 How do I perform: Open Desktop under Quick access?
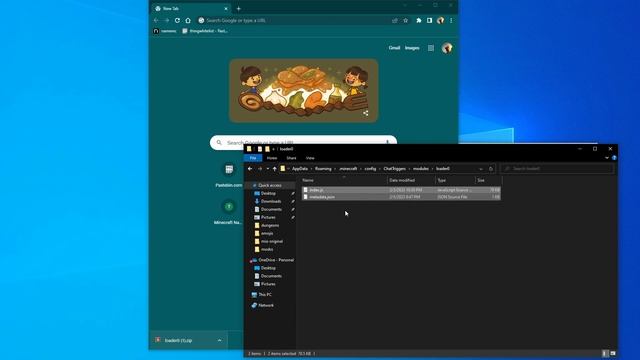click(x=268, y=193)
